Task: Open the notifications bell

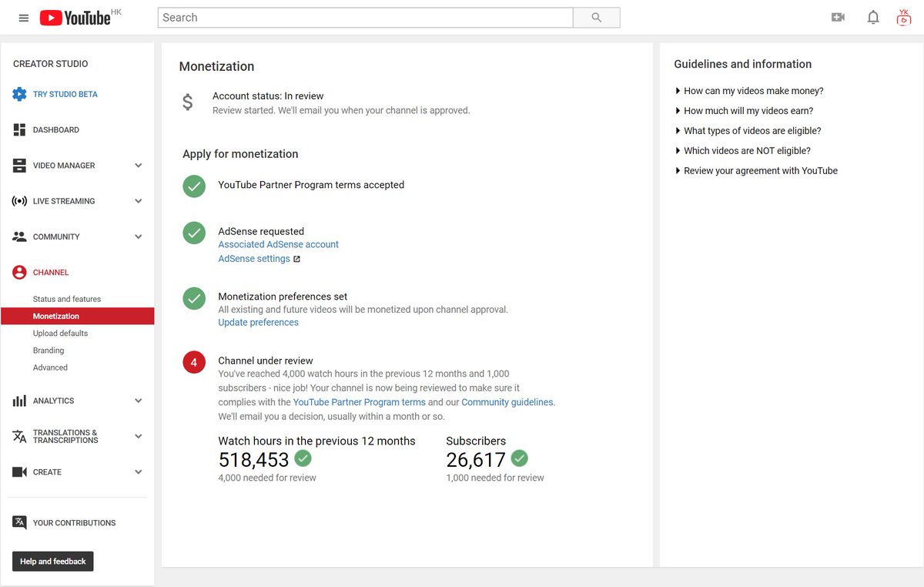Action: coord(873,17)
